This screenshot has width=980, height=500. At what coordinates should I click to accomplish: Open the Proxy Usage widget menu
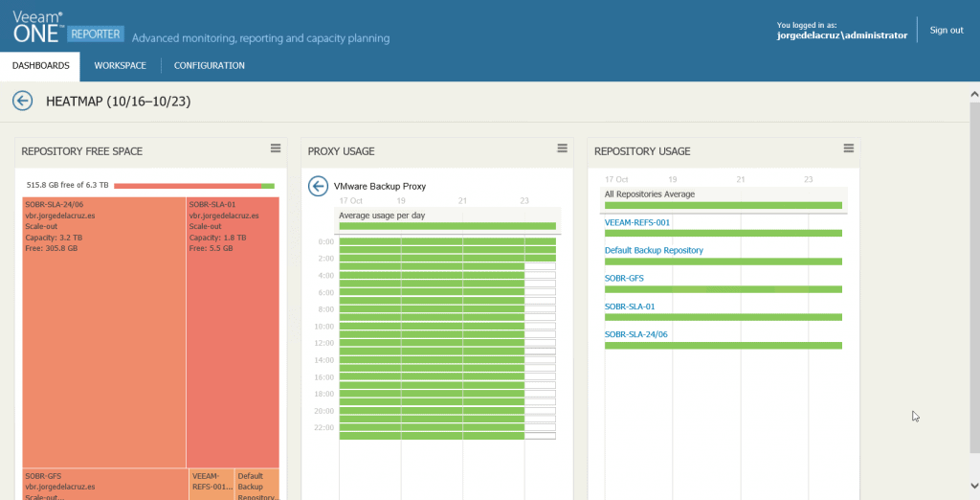click(x=563, y=148)
